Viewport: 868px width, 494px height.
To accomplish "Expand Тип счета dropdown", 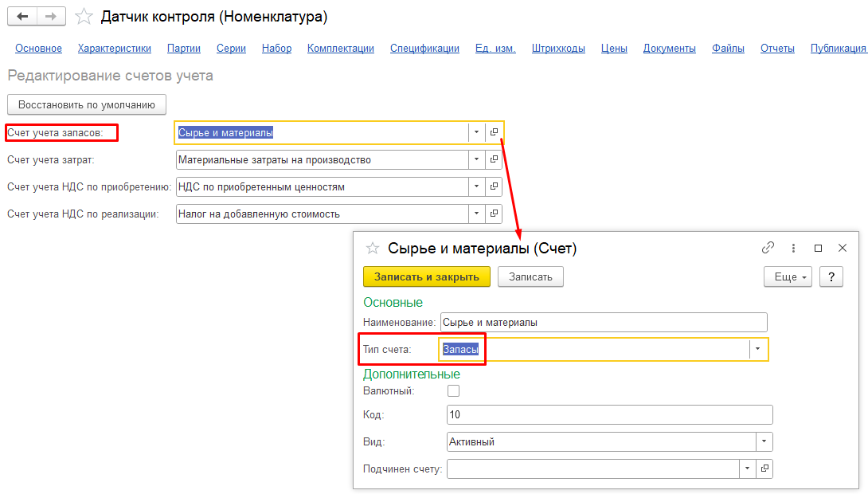I will point(758,350).
